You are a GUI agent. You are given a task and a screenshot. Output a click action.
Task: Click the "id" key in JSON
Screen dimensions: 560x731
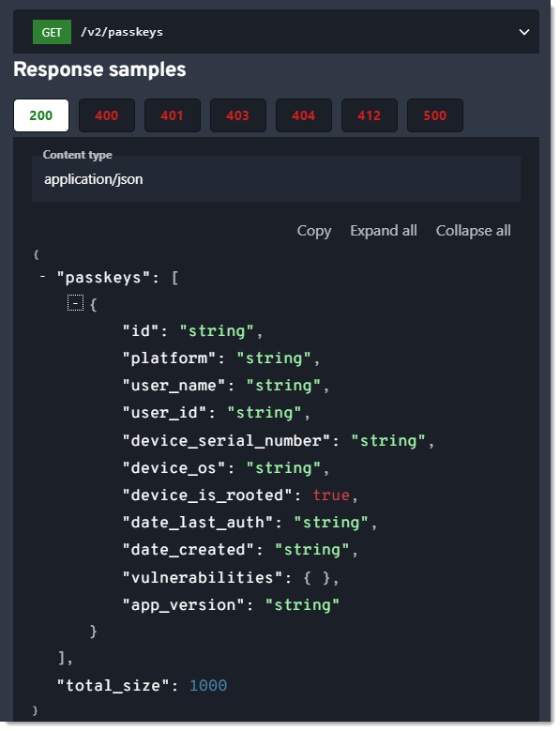coord(140,331)
